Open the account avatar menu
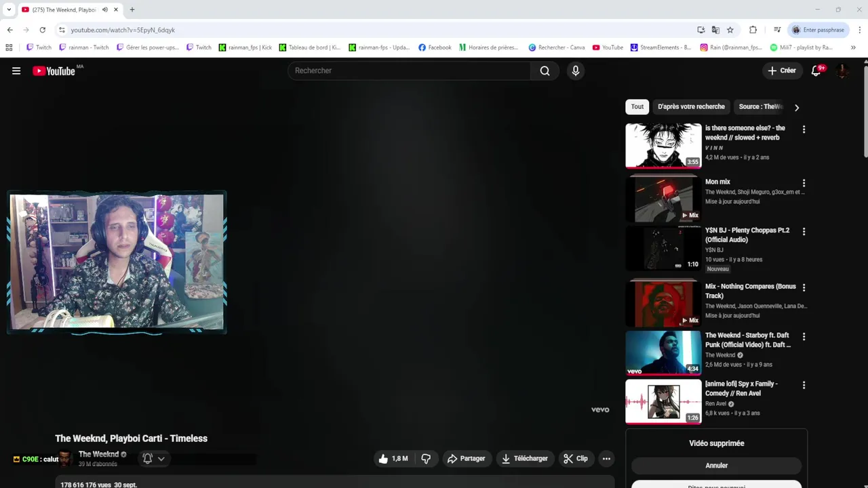 coord(842,70)
